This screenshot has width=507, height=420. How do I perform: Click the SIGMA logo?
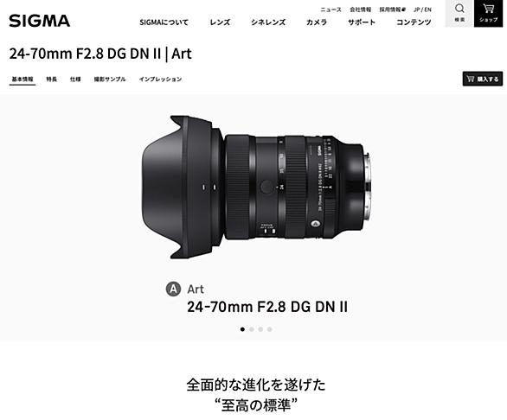click(x=40, y=21)
